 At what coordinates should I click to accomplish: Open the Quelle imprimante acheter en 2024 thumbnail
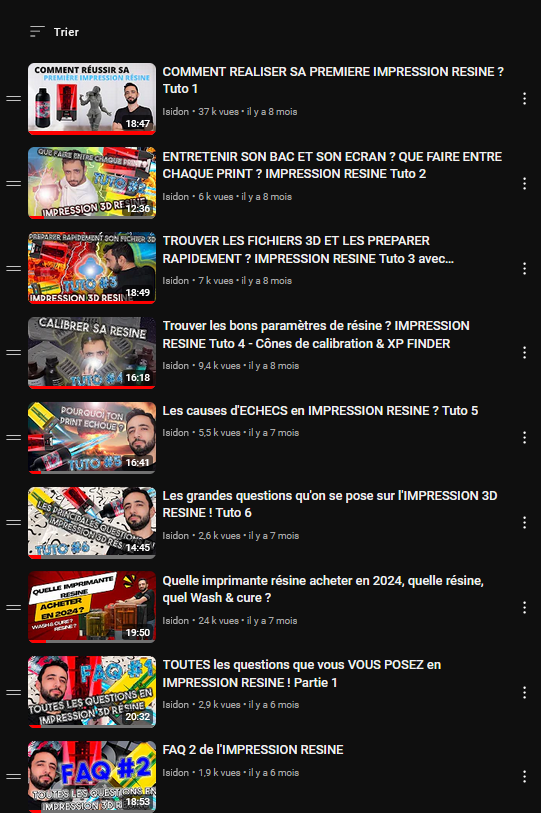point(92,607)
